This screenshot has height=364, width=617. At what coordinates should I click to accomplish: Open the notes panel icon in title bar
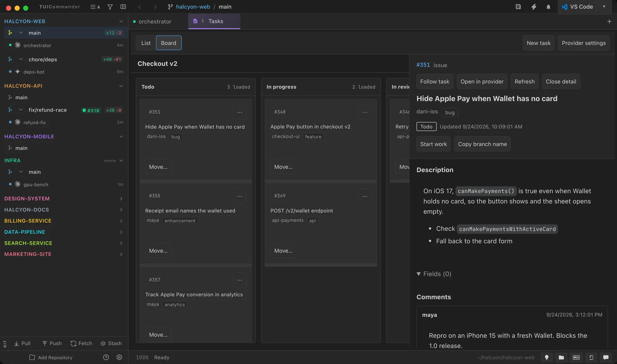(518, 7)
